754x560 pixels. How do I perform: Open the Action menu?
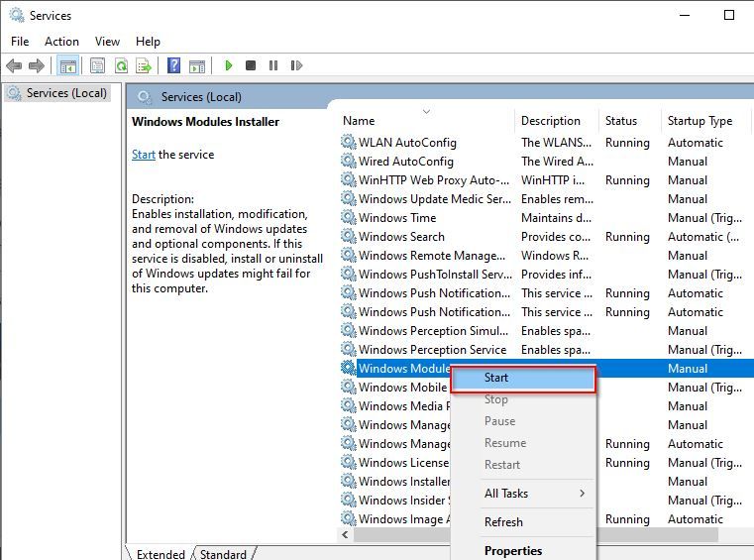tap(61, 42)
